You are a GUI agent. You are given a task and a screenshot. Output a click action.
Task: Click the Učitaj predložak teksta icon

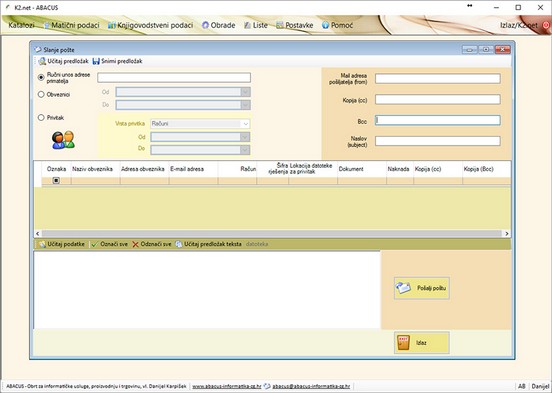point(179,244)
